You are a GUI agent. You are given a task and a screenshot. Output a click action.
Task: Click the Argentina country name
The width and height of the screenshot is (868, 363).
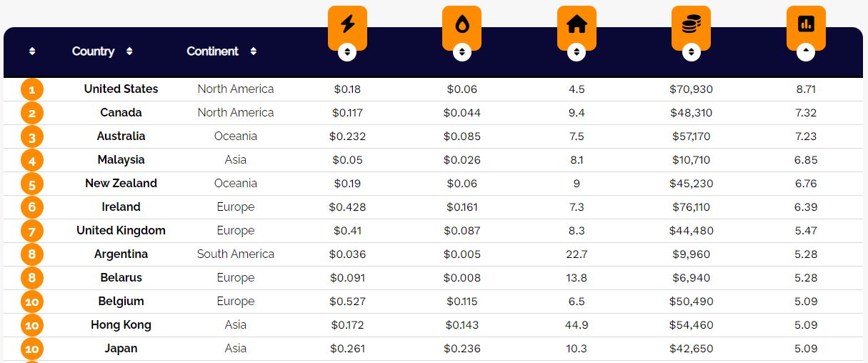click(x=121, y=254)
